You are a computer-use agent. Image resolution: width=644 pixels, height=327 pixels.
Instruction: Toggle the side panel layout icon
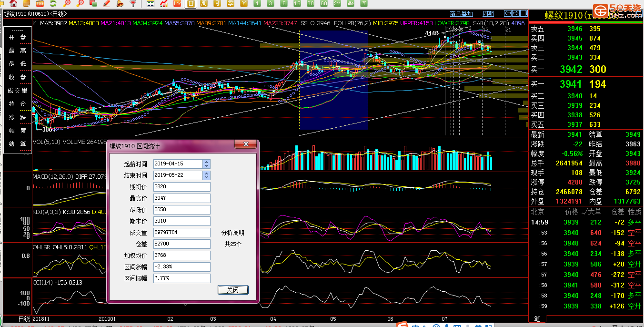[x=524, y=13]
